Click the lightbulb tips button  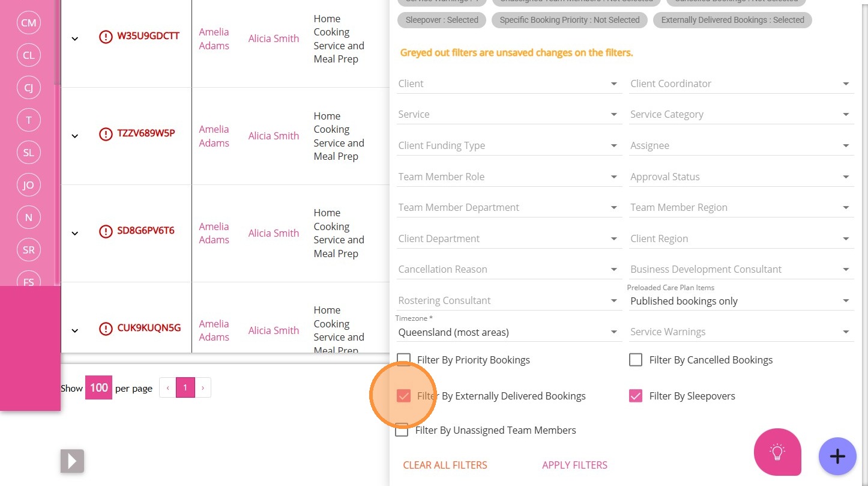click(777, 452)
